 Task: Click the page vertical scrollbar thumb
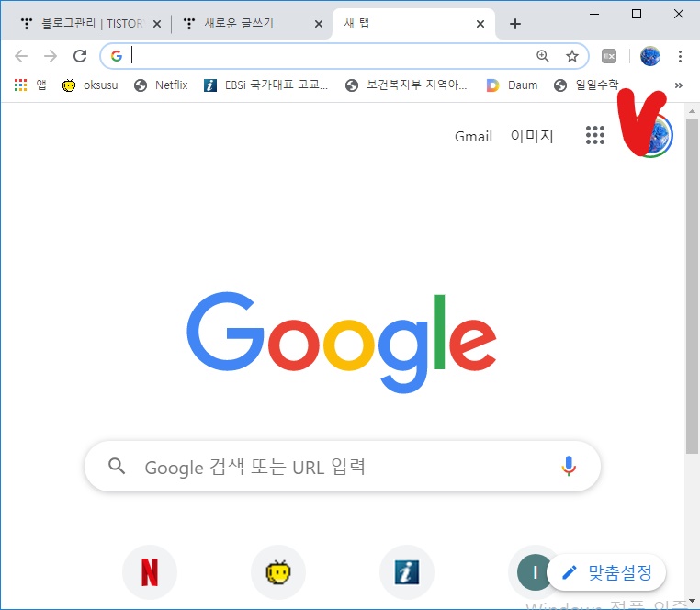[x=692, y=286]
